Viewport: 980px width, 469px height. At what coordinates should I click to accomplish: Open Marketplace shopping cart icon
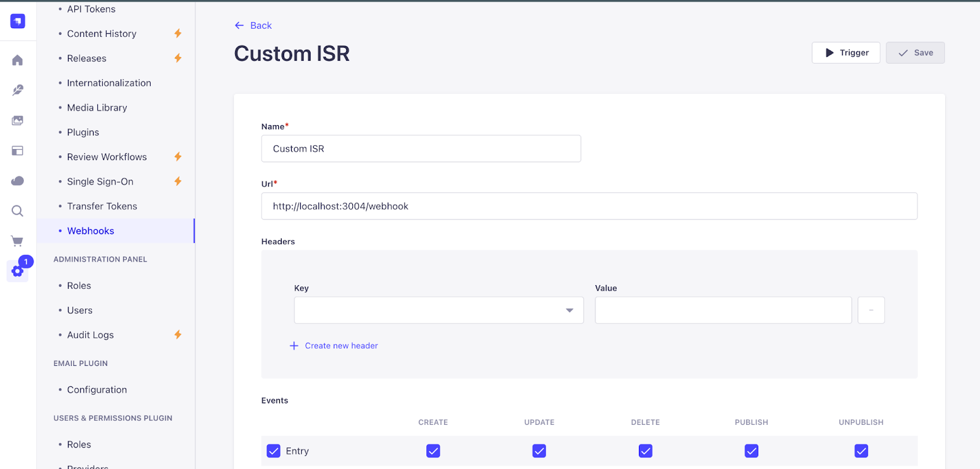(x=18, y=241)
